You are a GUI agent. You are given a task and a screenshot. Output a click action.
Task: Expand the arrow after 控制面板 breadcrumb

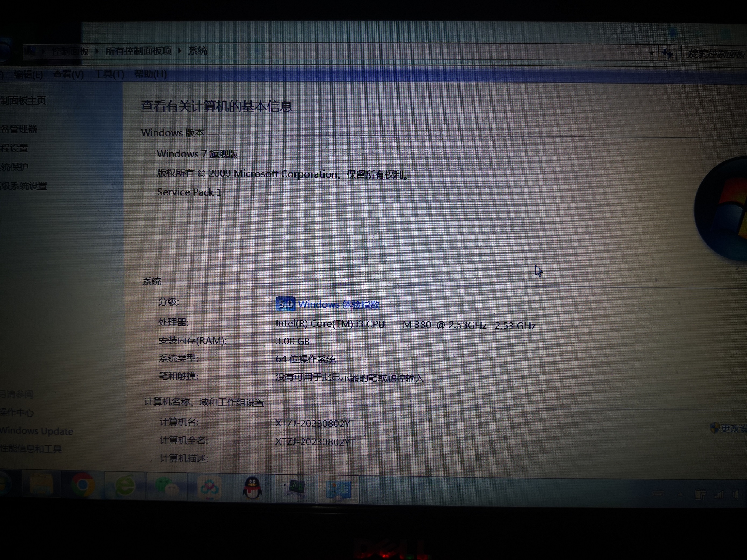tap(97, 51)
